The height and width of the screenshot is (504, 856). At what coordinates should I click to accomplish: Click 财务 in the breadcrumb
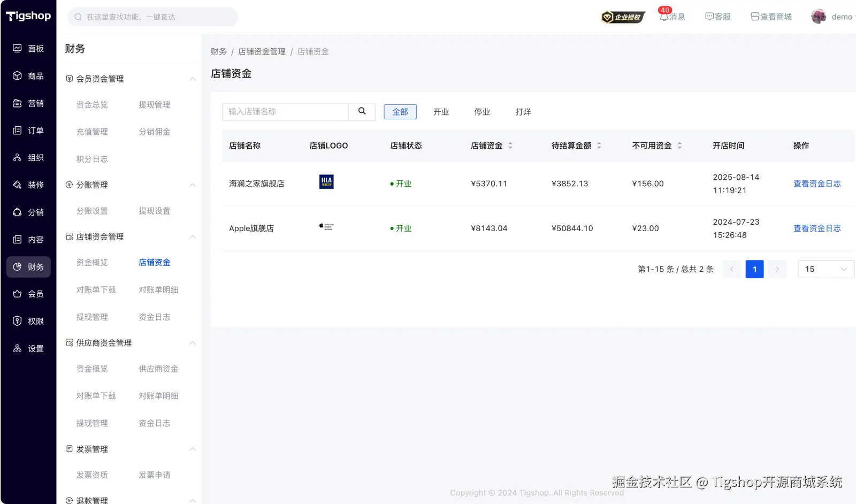click(218, 52)
